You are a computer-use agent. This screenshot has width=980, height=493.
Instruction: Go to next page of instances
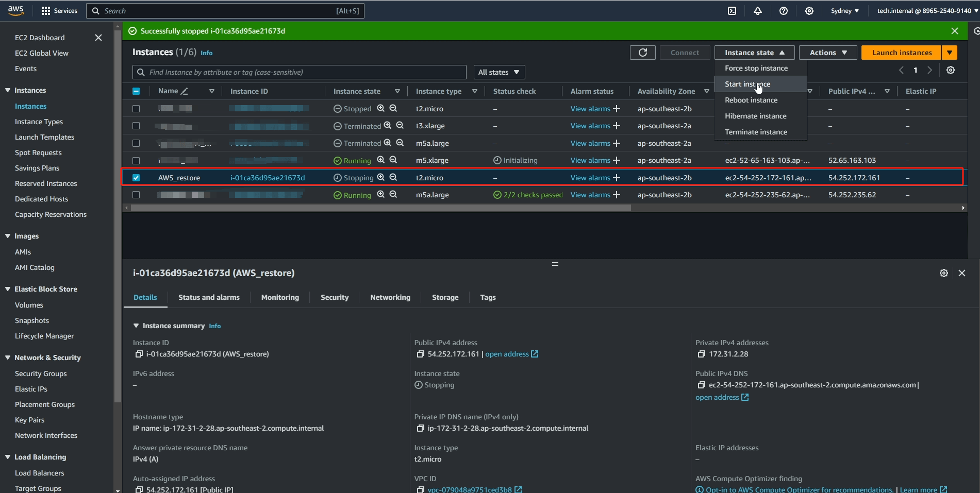[929, 70]
